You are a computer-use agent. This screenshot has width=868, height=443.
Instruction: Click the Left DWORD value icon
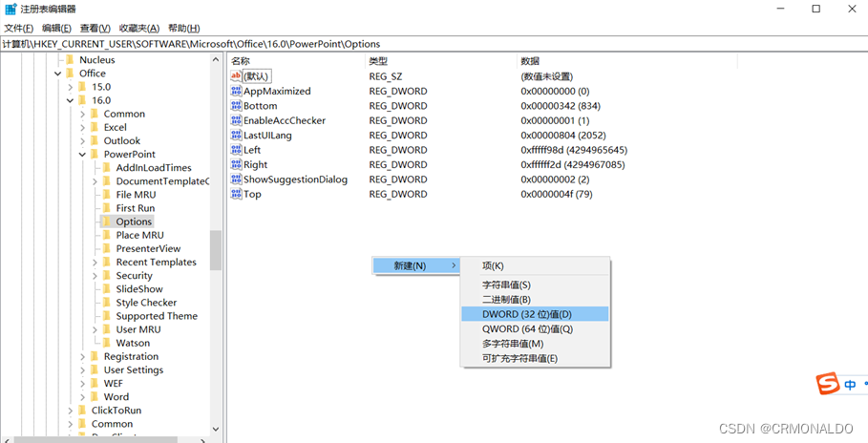pyautogui.click(x=236, y=150)
